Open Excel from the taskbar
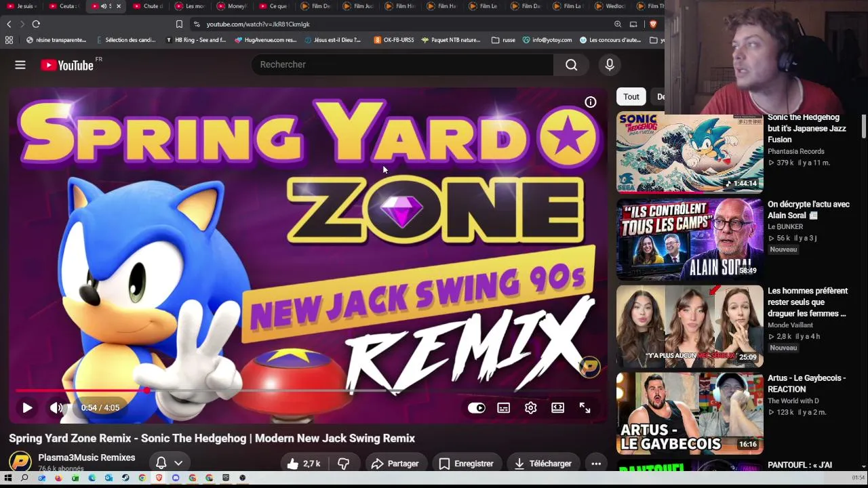This screenshot has height=488, width=868. pyautogui.click(x=75, y=478)
